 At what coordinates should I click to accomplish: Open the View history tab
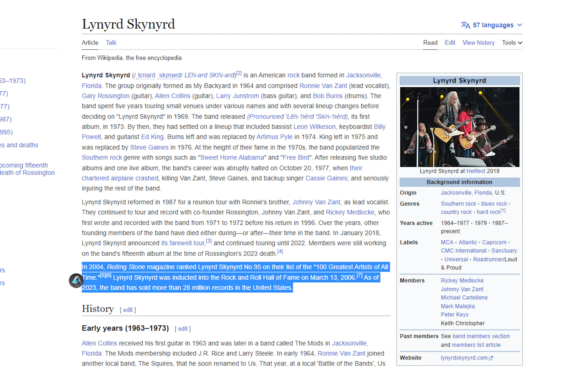478,43
